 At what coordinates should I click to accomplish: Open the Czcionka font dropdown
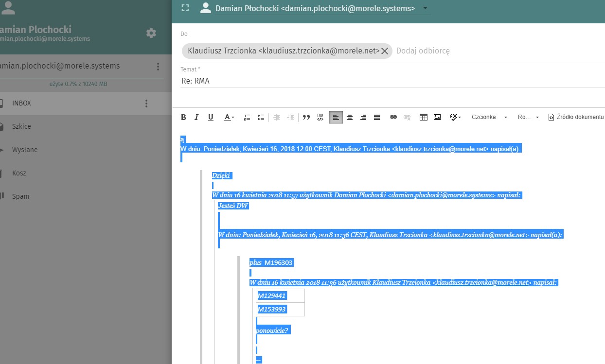489,117
